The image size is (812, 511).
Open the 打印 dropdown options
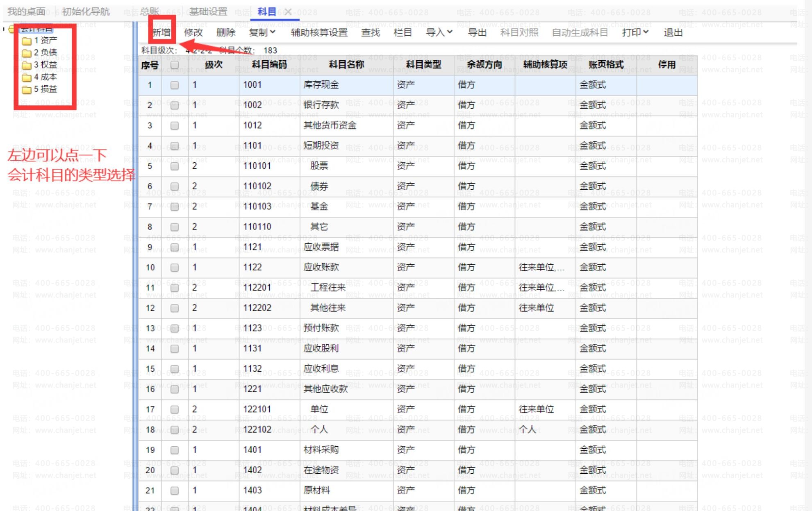[635, 32]
